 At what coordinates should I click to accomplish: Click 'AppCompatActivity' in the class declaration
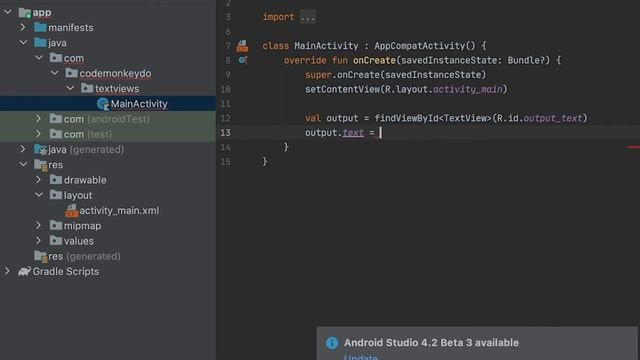(x=420, y=46)
